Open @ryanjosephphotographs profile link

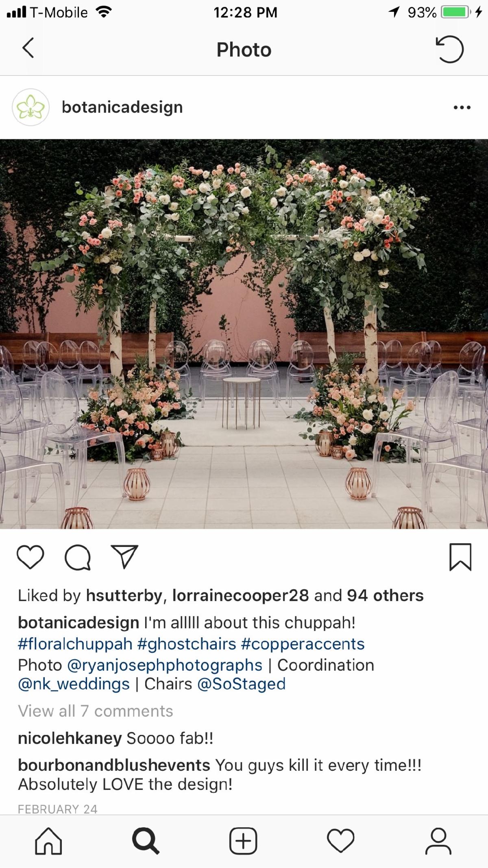[165, 665]
